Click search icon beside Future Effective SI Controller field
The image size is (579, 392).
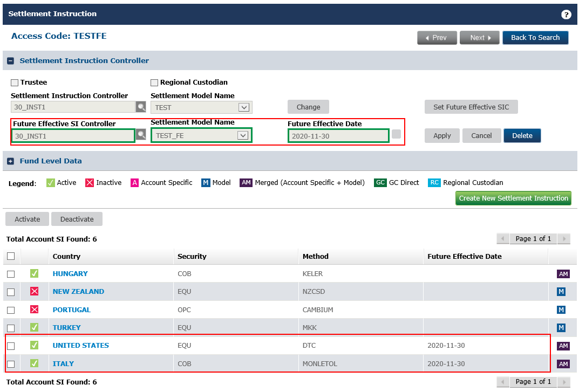coord(141,134)
